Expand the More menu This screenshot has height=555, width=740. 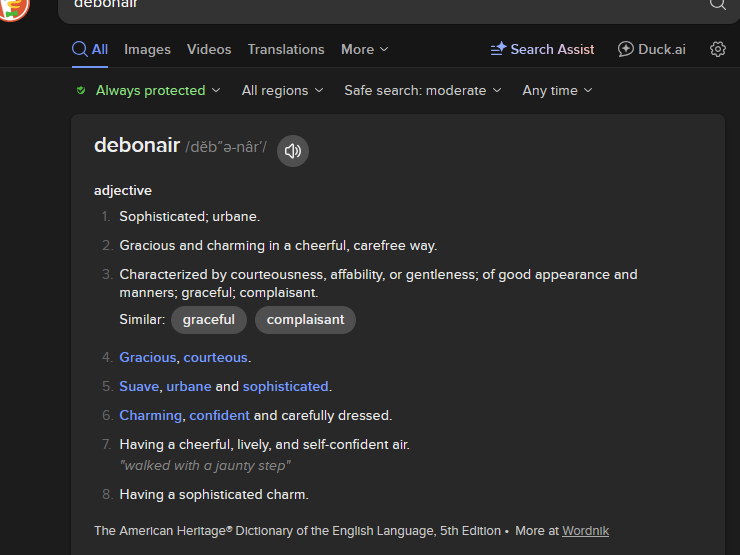364,49
